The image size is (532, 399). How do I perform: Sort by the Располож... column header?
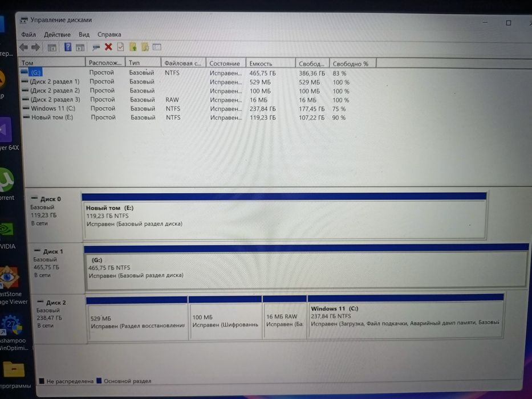[x=105, y=63]
